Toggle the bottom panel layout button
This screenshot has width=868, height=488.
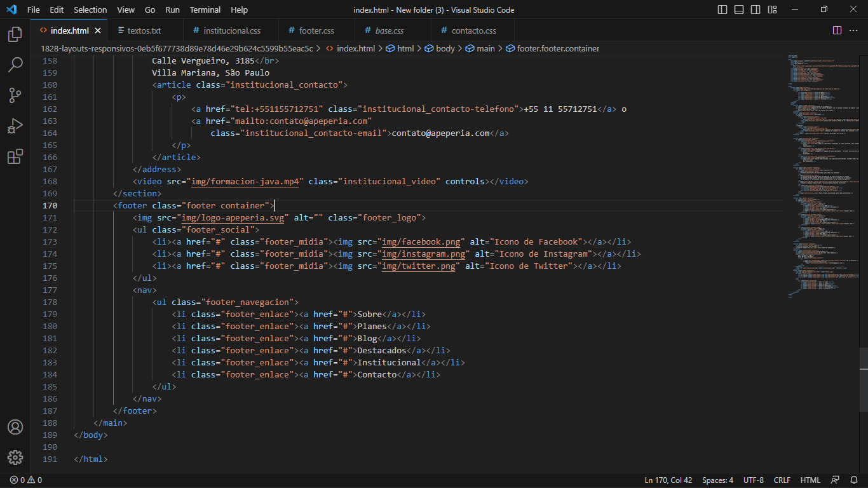(x=739, y=10)
